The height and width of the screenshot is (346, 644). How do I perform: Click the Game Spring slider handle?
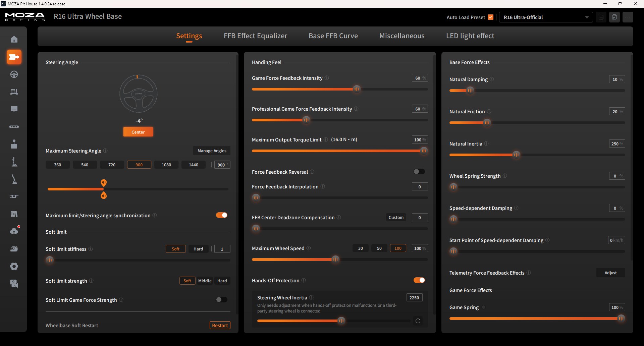pos(621,319)
